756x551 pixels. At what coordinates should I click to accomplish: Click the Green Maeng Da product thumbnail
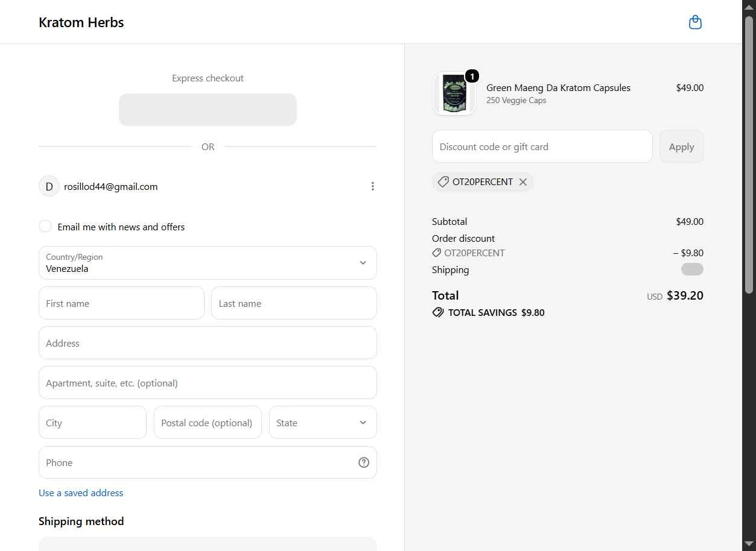coord(454,93)
